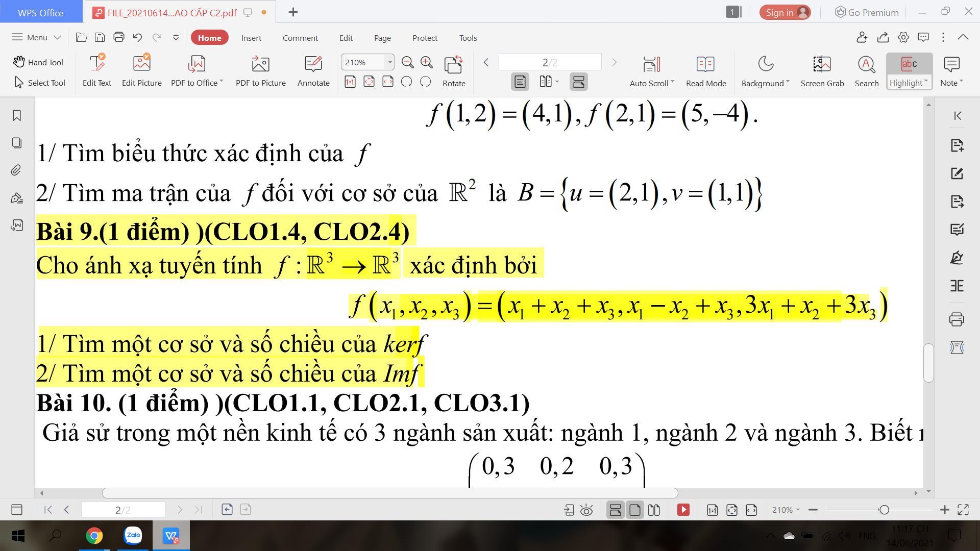The image size is (980, 551).
Task: Adjust the zoom slider at bottom right
Action: tap(884, 510)
